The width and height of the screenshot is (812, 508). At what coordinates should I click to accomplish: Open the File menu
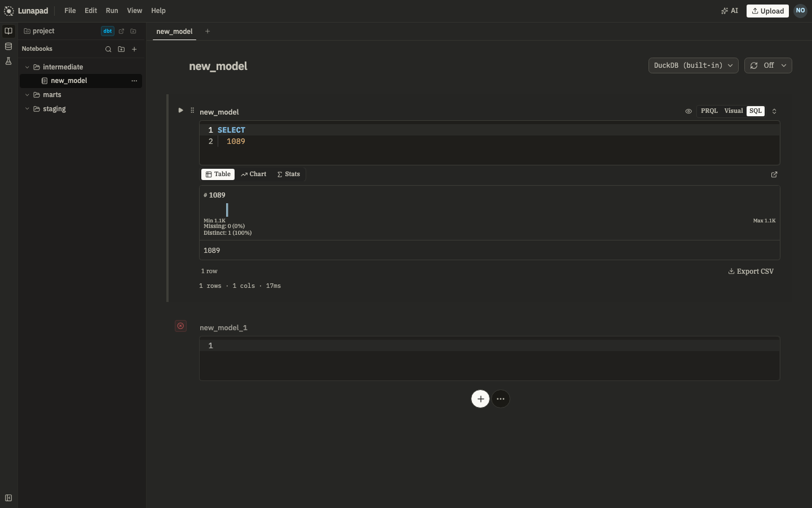pyautogui.click(x=70, y=11)
